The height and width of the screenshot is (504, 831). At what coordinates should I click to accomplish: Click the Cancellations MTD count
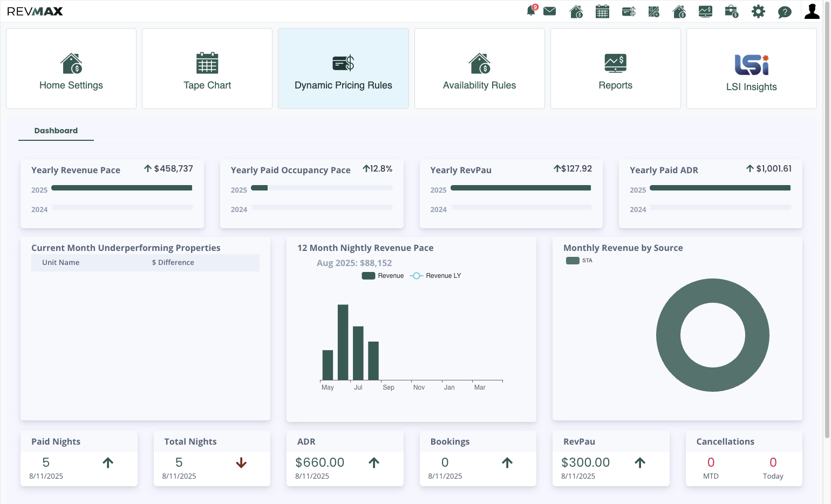tap(711, 462)
